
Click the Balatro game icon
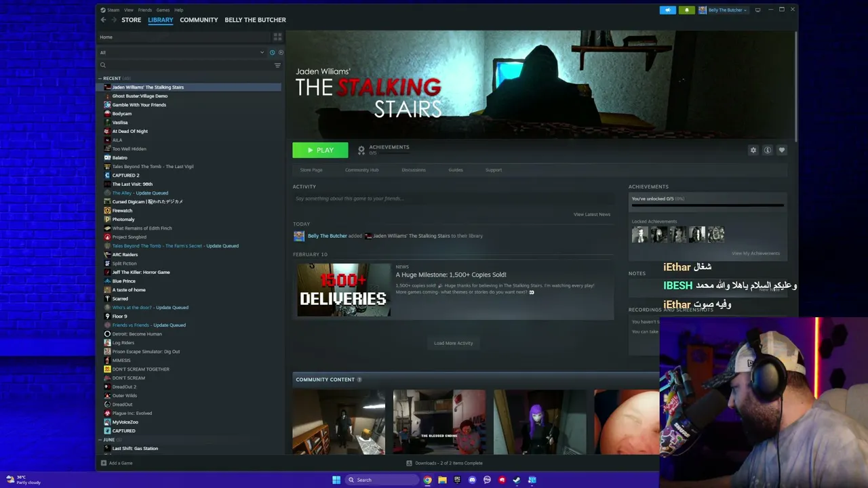pyautogui.click(x=107, y=158)
